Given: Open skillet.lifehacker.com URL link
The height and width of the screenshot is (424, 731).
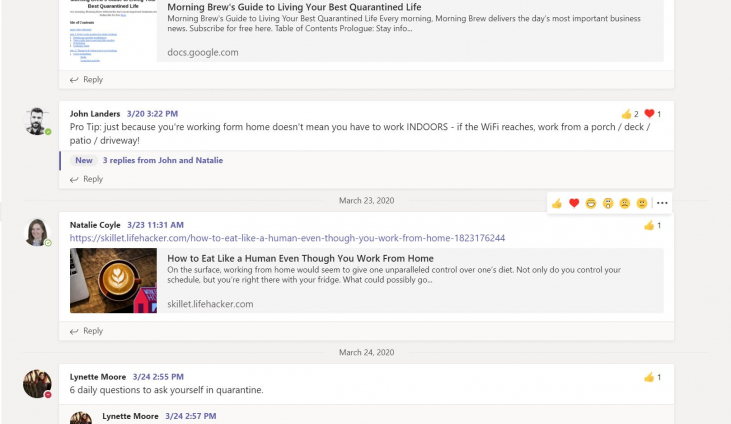Looking at the screenshot, I should click(x=287, y=239).
